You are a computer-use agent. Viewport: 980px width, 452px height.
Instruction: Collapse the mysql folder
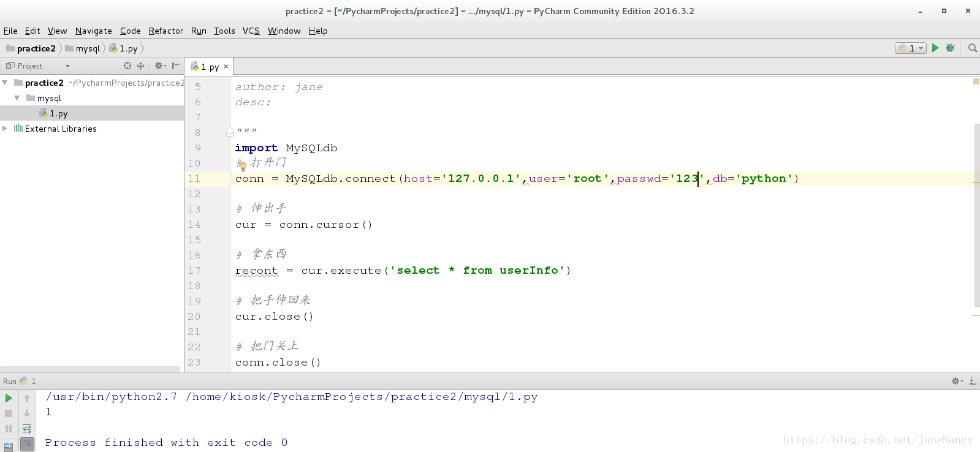17,98
